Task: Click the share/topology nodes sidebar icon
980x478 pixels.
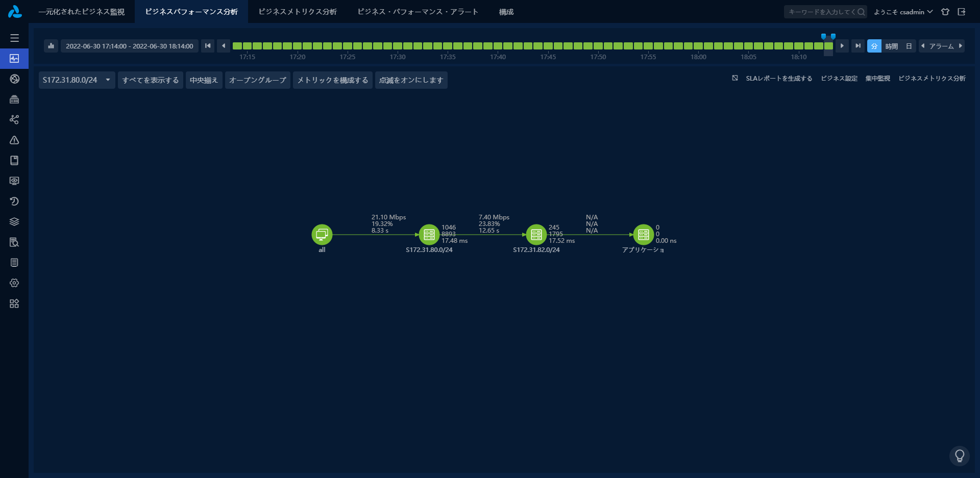Action: [x=14, y=119]
